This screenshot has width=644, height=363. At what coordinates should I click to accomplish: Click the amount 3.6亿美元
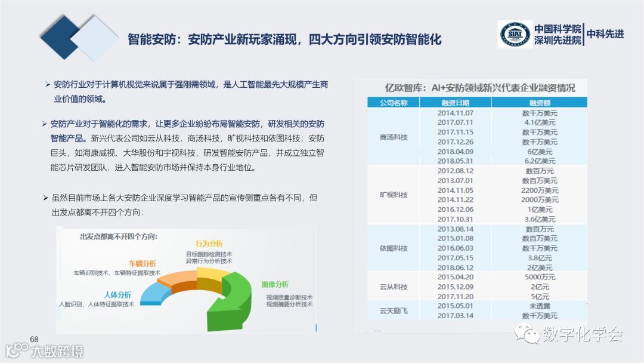(x=540, y=219)
